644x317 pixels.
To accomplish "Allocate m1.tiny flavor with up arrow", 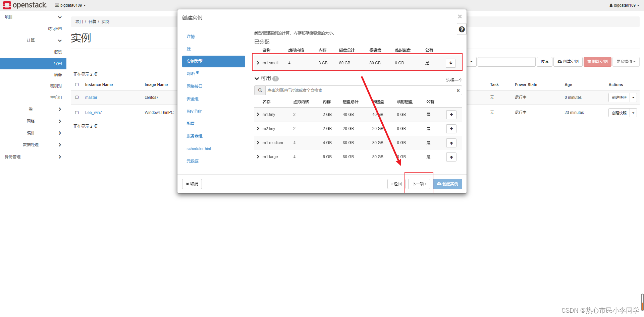I will [451, 115].
